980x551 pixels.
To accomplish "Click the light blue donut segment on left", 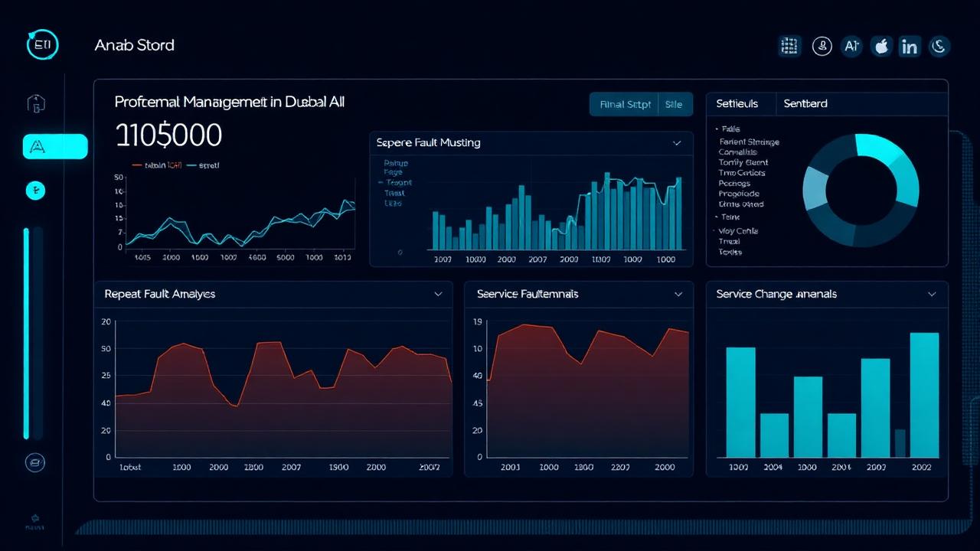I will coord(815,187).
